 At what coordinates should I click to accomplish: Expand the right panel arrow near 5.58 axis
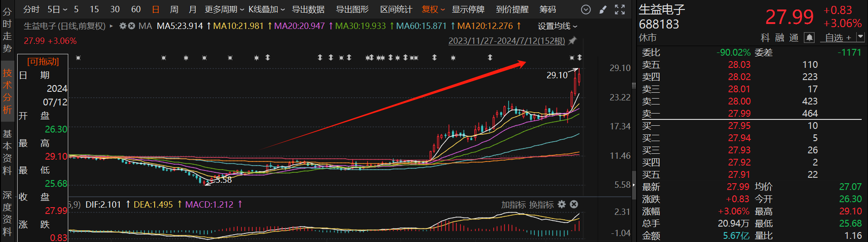[634, 185]
